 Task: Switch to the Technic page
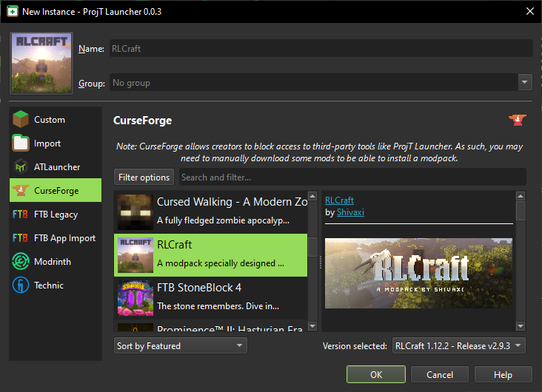[56, 285]
